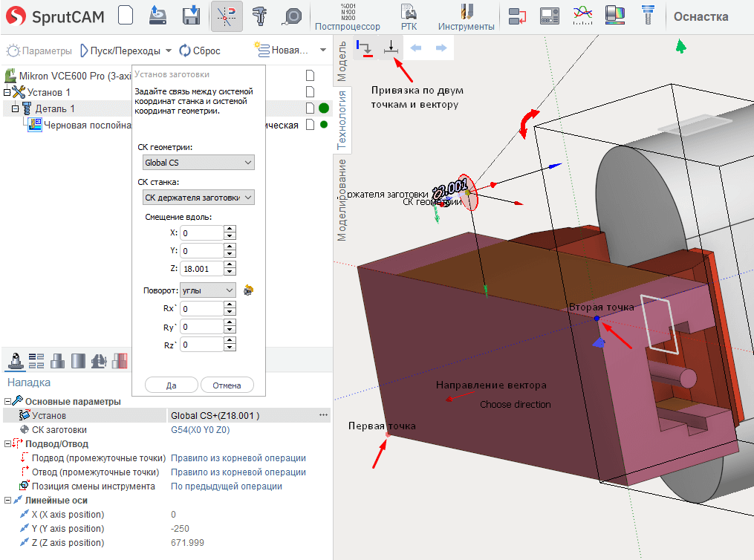Switch to the Модель vertical tab
The width and height of the screenshot is (754, 560).
coord(342,61)
